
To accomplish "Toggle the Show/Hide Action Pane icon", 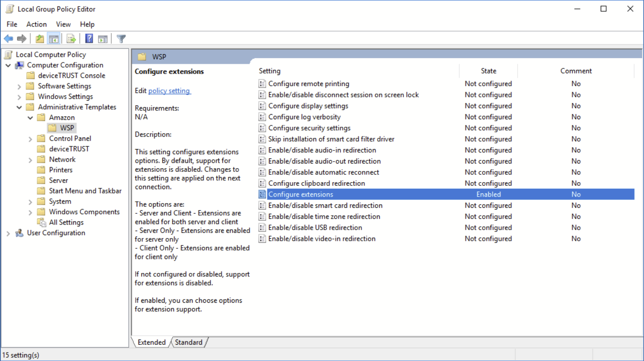I will coord(103,38).
